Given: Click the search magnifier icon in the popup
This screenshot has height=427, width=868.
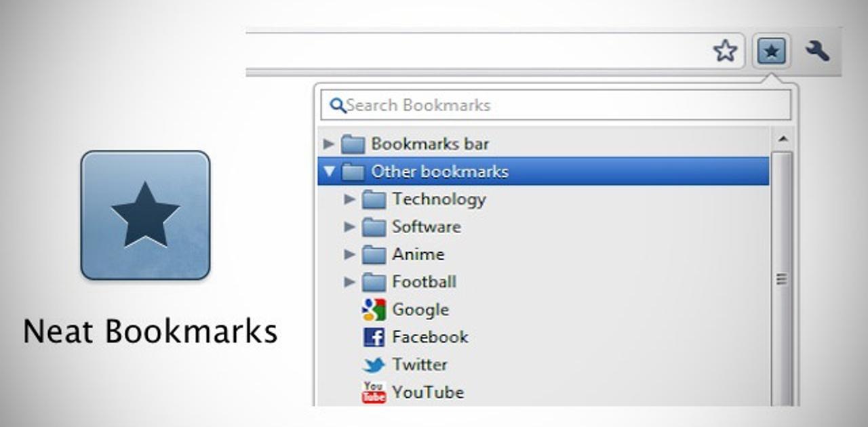Looking at the screenshot, I should tap(337, 105).
